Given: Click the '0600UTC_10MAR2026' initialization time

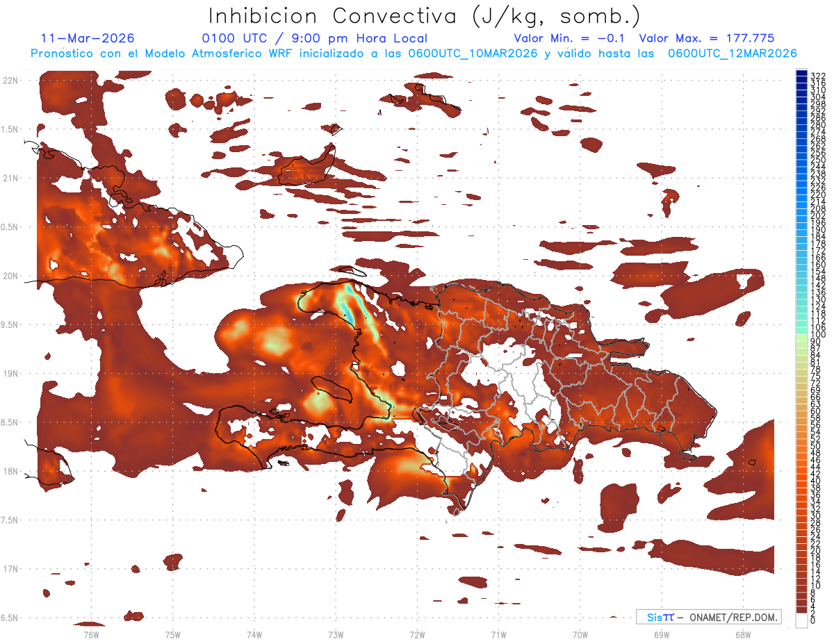Looking at the screenshot, I should pyautogui.click(x=472, y=53).
